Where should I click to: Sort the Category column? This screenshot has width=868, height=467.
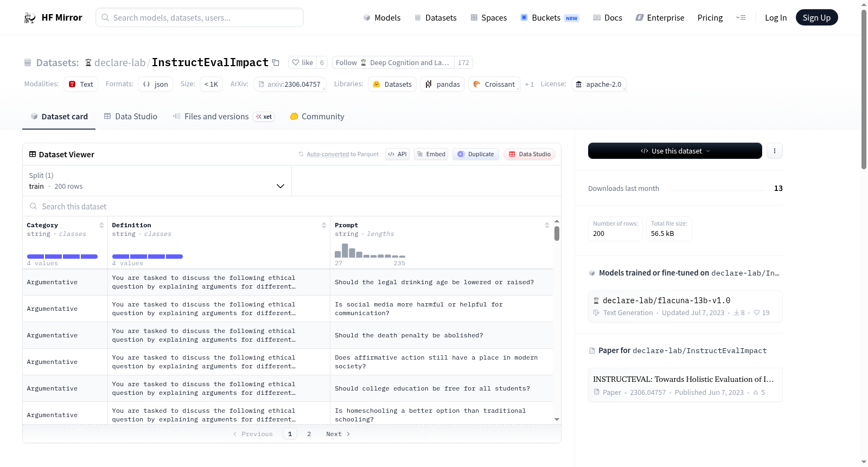[x=101, y=225]
